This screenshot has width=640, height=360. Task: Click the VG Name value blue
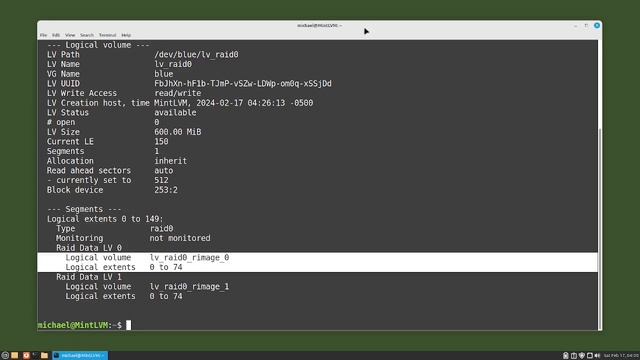click(x=163, y=74)
